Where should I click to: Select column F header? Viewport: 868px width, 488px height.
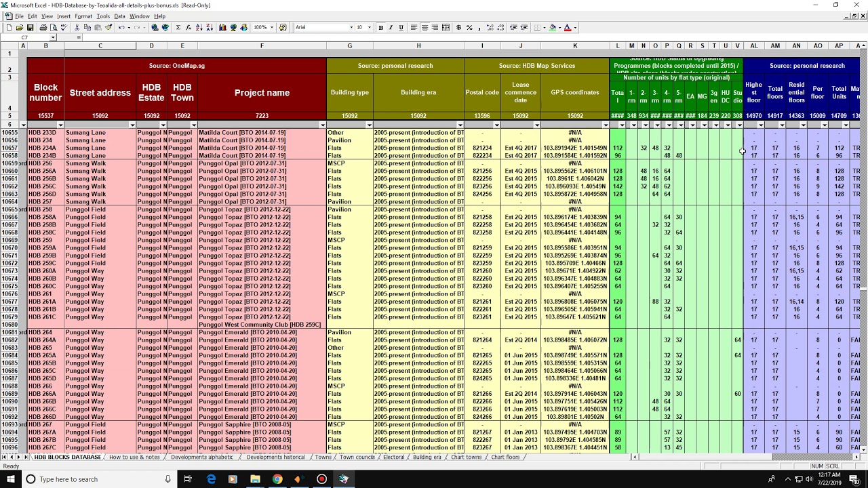[262, 46]
